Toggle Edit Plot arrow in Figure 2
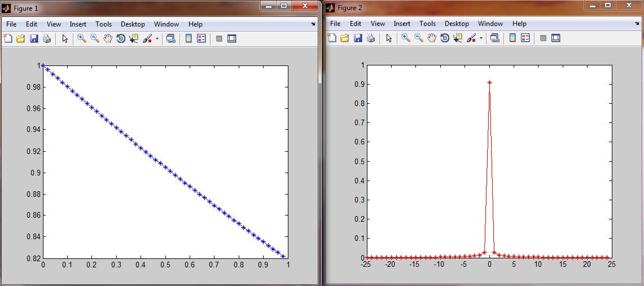Viewport: 644px width, 286px height. (389, 38)
